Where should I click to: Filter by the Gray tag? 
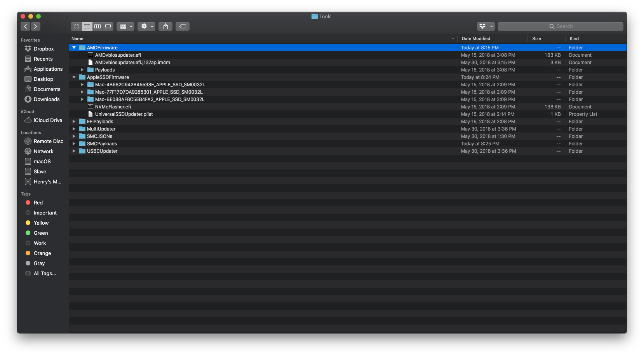[x=39, y=264]
